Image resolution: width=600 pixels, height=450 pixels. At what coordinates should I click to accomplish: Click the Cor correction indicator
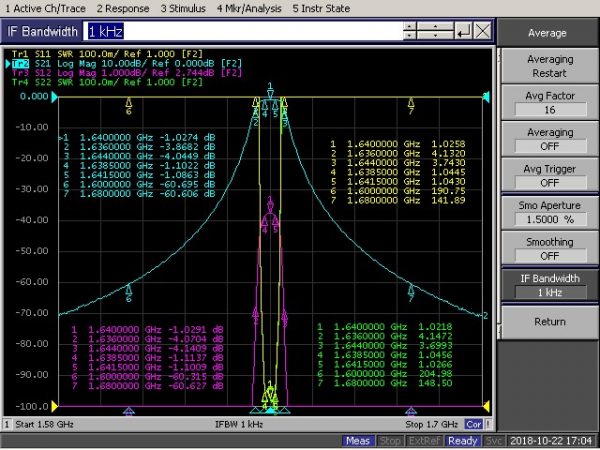pos(474,424)
